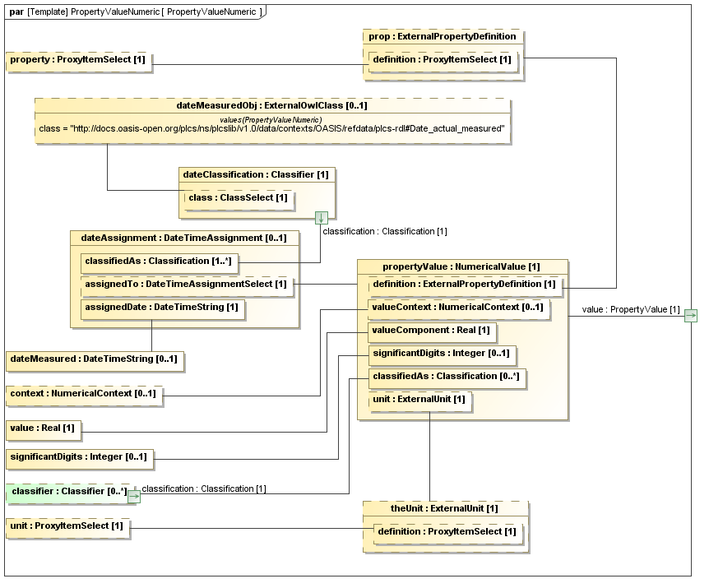Click the value : Real parameter block

pos(43,428)
